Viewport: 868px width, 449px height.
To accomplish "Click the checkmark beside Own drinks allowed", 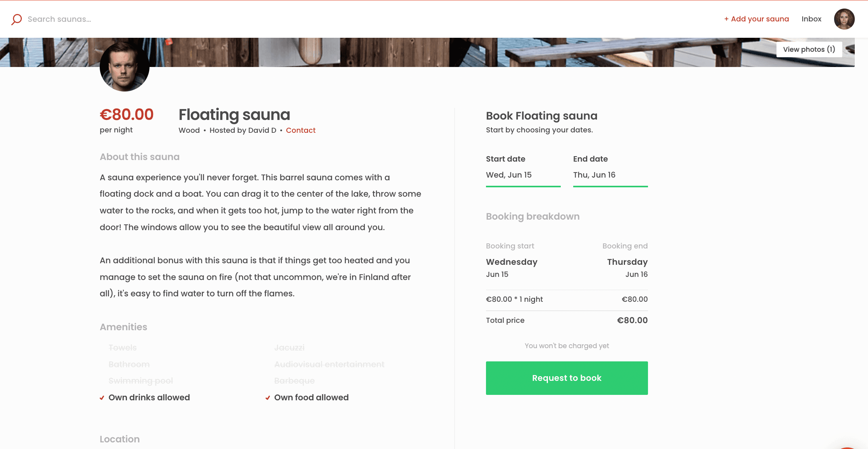I will click(102, 398).
